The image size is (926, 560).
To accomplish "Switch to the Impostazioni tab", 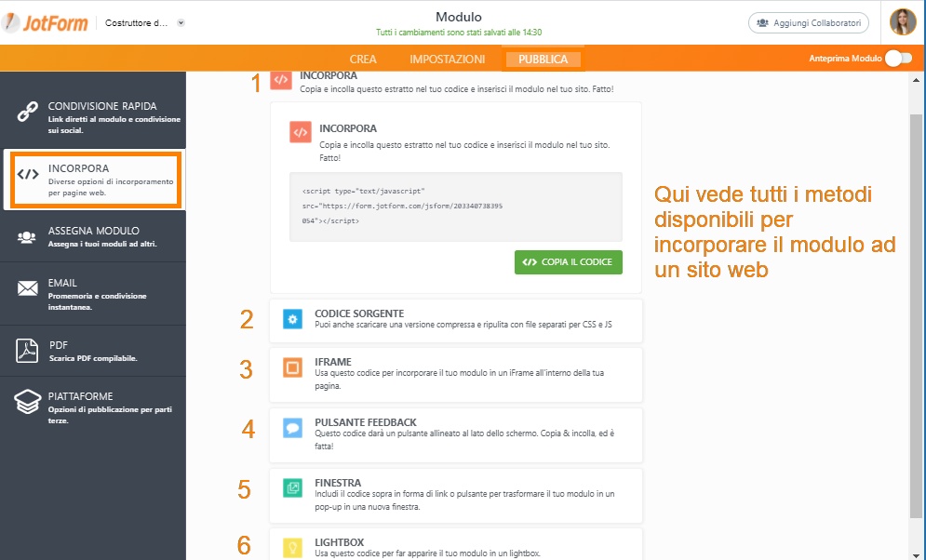I will coord(447,60).
